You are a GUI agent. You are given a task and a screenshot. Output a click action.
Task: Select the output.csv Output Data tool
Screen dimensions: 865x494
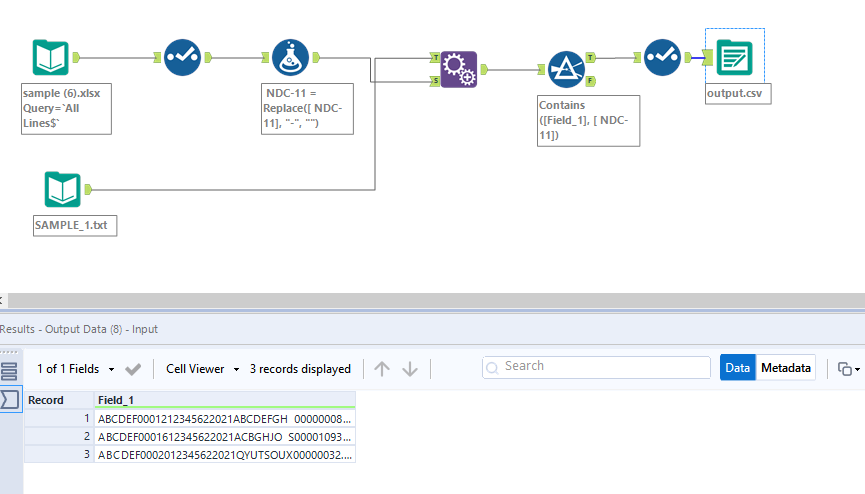click(734, 57)
